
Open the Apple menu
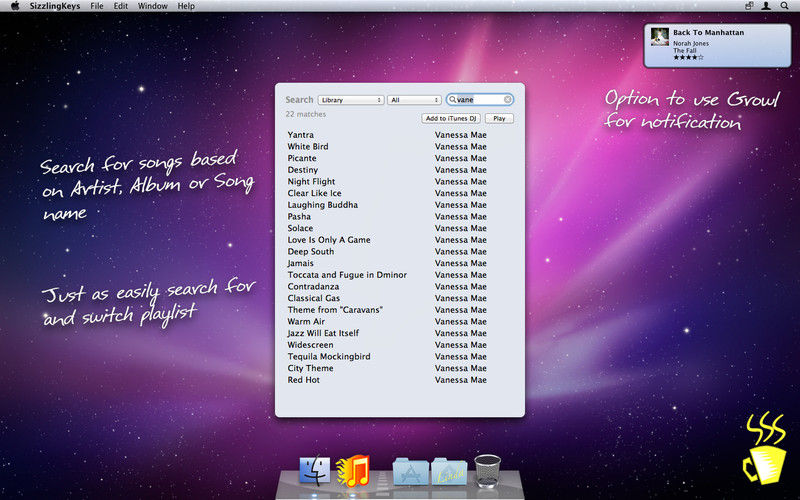click(x=15, y=6)
